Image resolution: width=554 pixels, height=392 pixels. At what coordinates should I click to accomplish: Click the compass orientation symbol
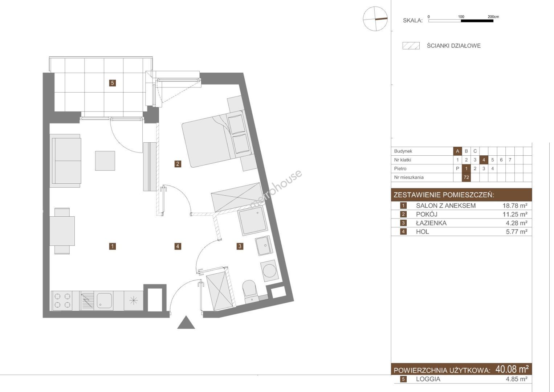(x=375, y=19)
